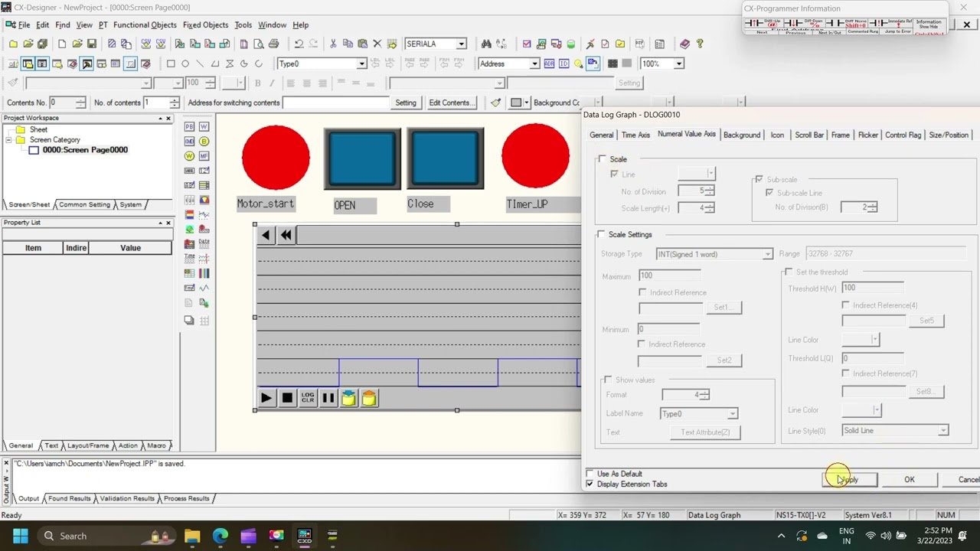This screenshot has width=980, height=551.
Task: Open the PT menu
Action: pos(103,24)
